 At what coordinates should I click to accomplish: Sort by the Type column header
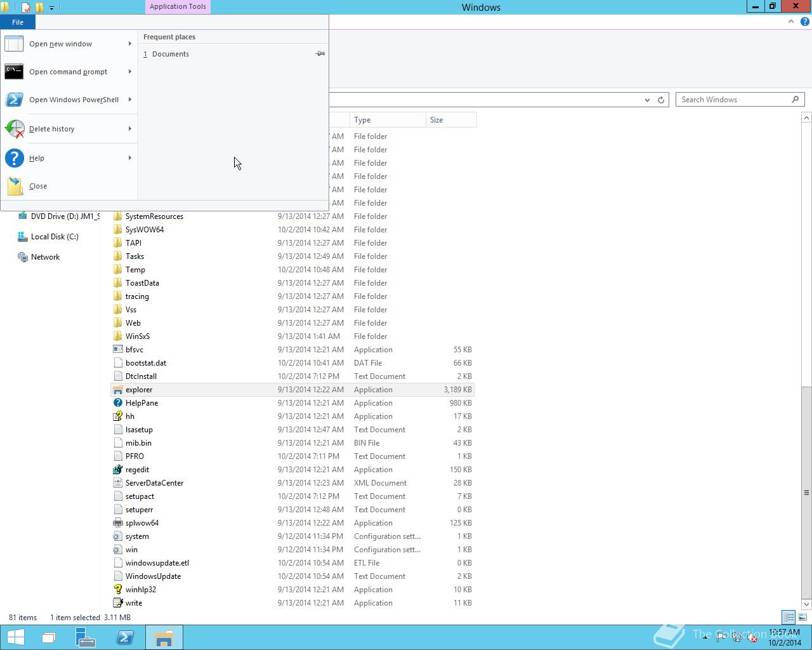pos(388,120)
